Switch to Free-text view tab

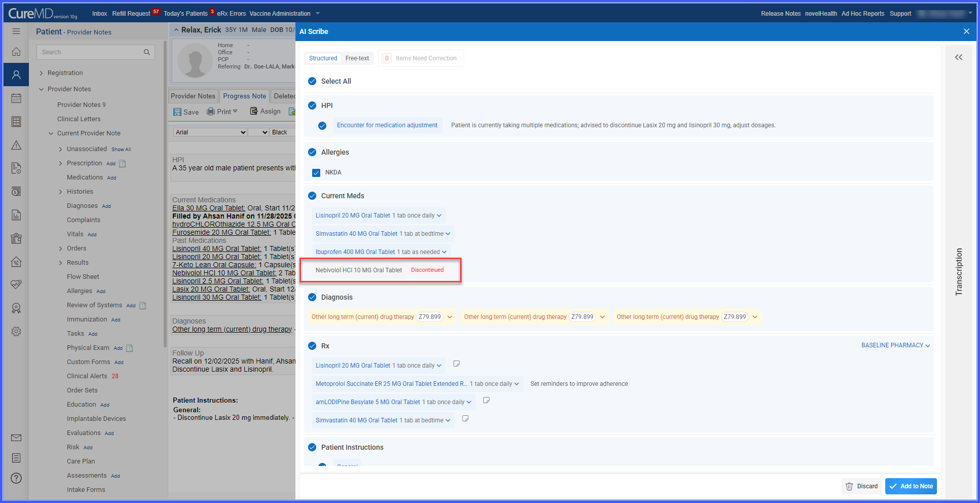coord(357,58)
